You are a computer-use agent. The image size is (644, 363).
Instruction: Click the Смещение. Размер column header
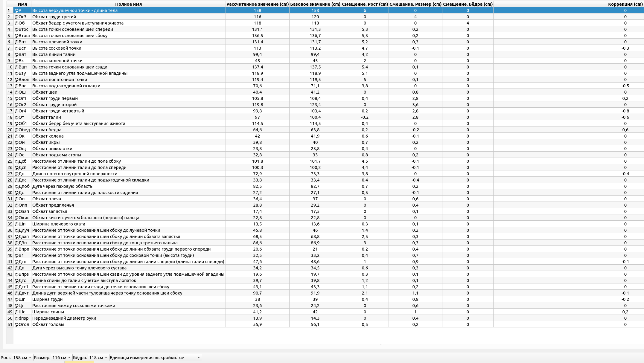click(x=415, y=4)
